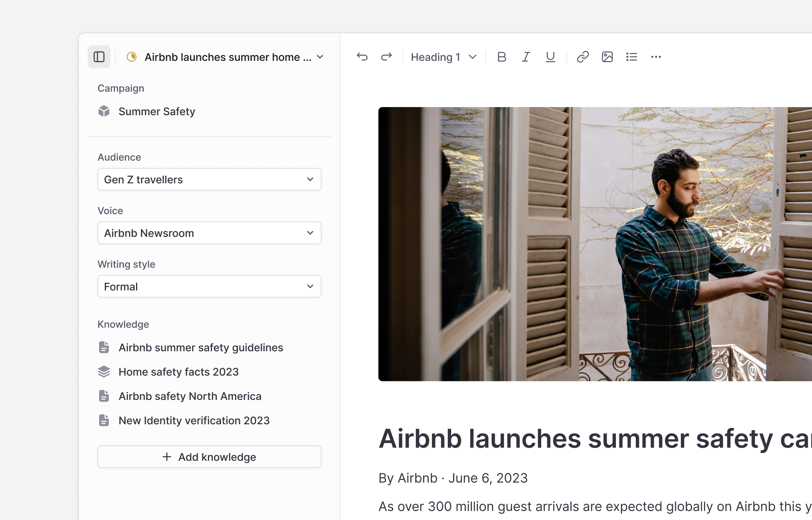Select the article hero image
Screen dimensions: 812x520
coord(595,244)
